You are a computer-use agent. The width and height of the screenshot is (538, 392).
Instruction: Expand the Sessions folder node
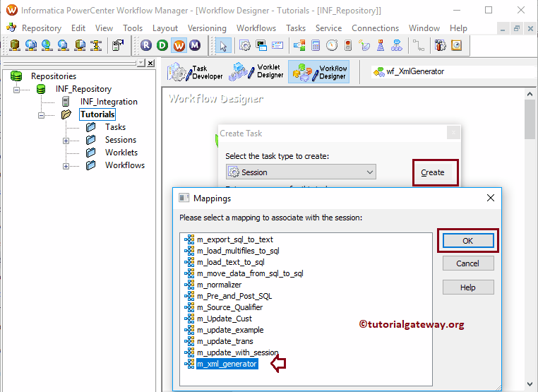click(66, 141)
